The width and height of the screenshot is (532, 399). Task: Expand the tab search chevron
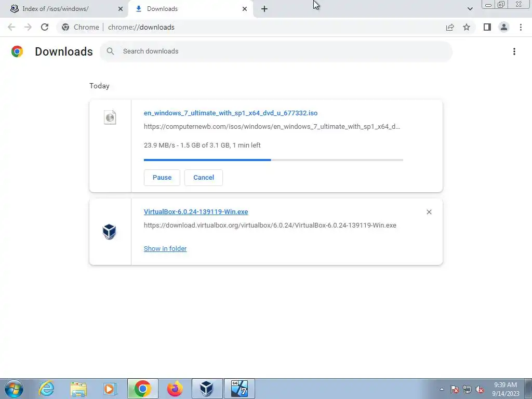tap(470, 9)
